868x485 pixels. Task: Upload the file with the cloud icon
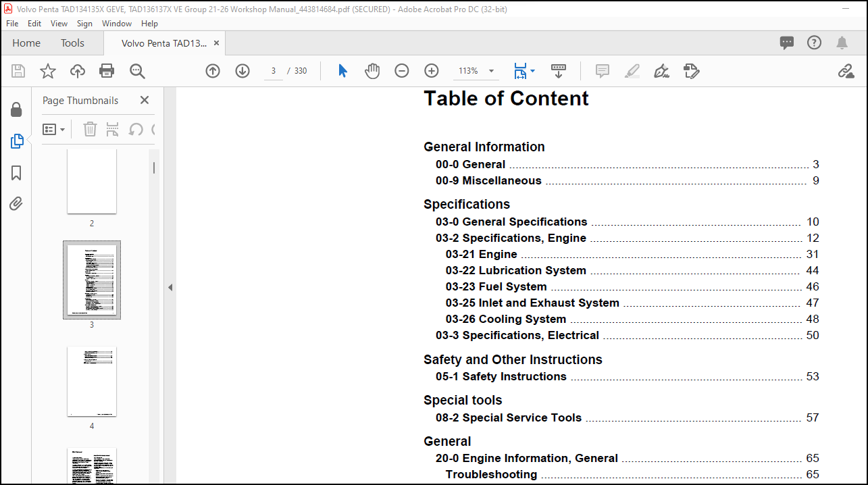[78, 71]
